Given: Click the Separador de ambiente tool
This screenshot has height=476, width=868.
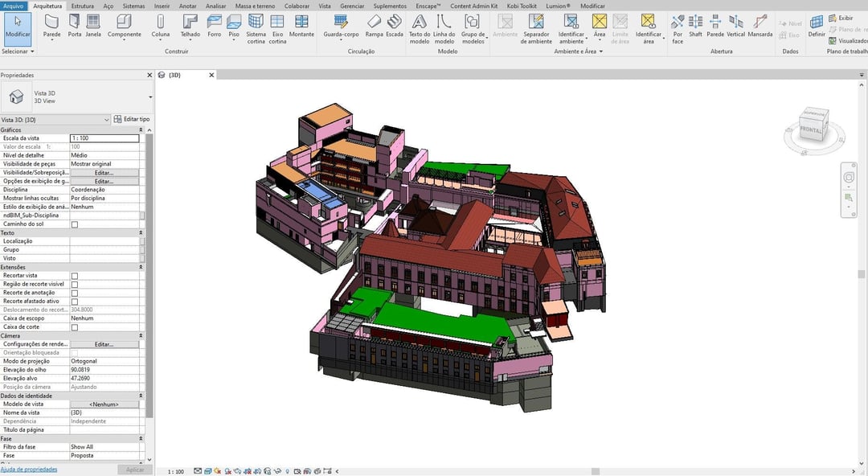Looking at the screenshot, I should coord(536,29).
